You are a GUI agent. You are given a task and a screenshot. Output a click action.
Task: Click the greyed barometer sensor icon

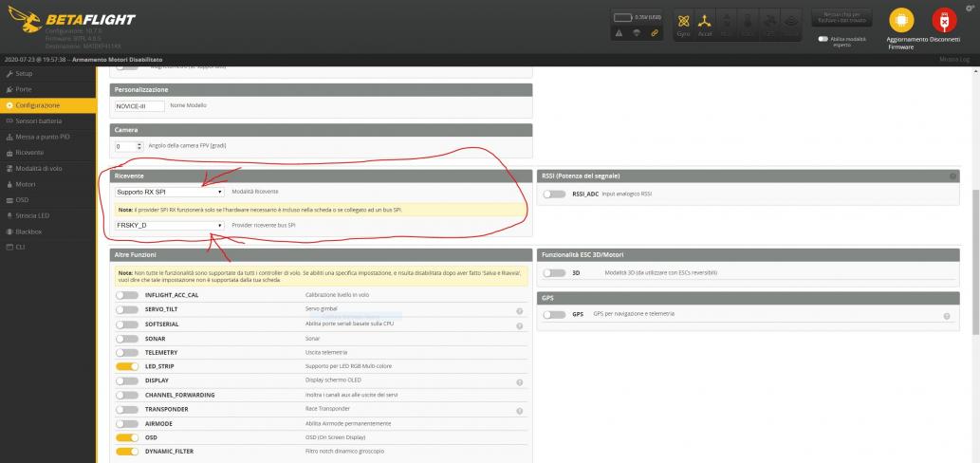click(x=748, y=25)
